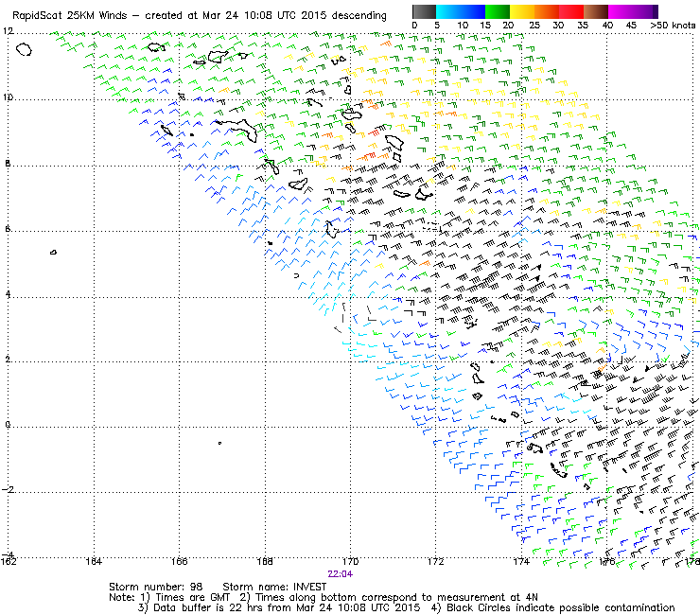Click the latitude axis label '0'
The height and width of the screenshot is (615, 700).
8,424
